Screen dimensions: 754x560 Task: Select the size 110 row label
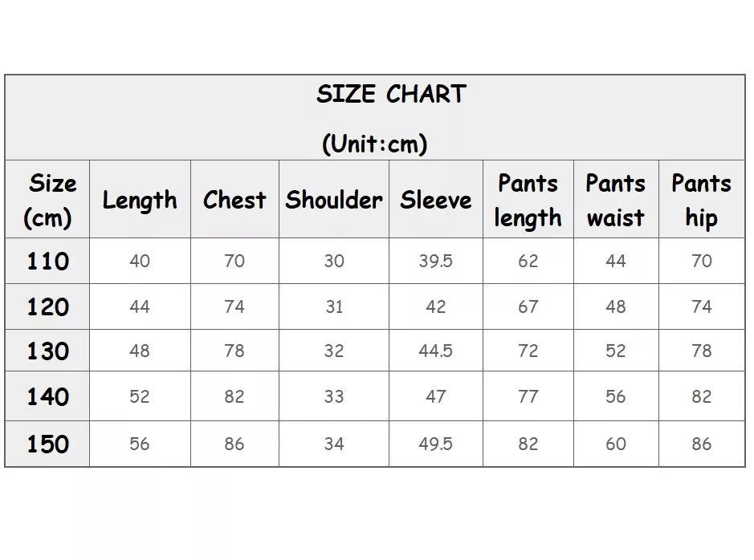pos(47,261)
